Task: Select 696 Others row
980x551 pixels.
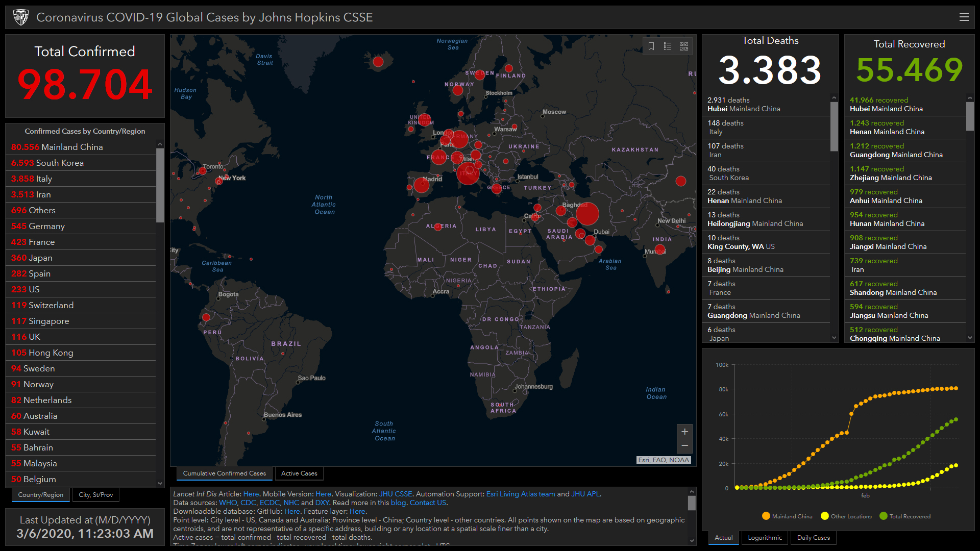Action: [x=81, y=210]
